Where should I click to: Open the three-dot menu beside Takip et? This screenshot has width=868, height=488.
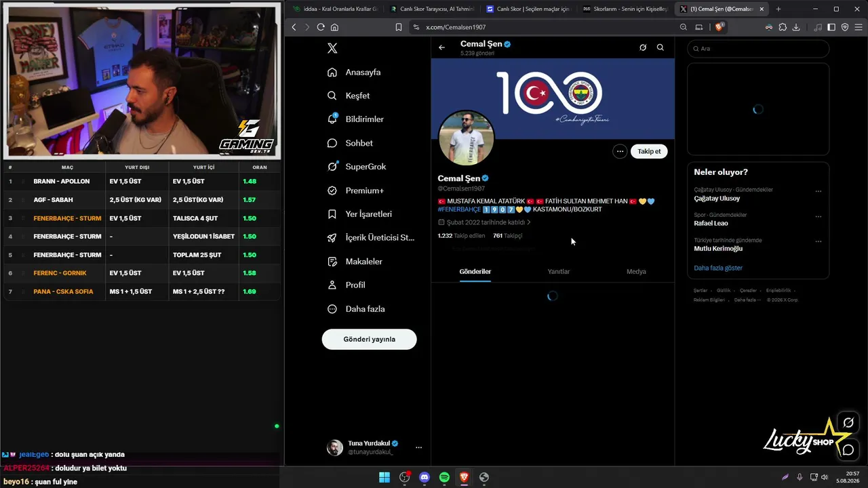pos(620,151)
